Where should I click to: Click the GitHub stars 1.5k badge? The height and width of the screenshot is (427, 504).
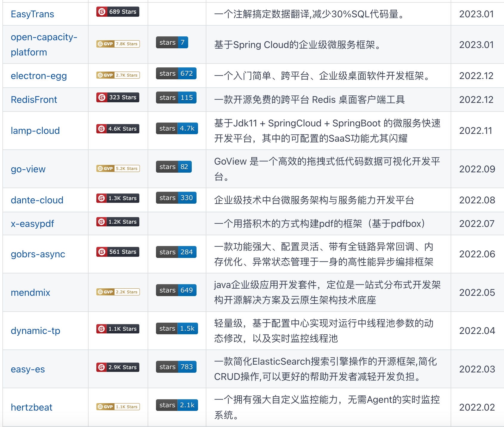(x=177, y=328)
